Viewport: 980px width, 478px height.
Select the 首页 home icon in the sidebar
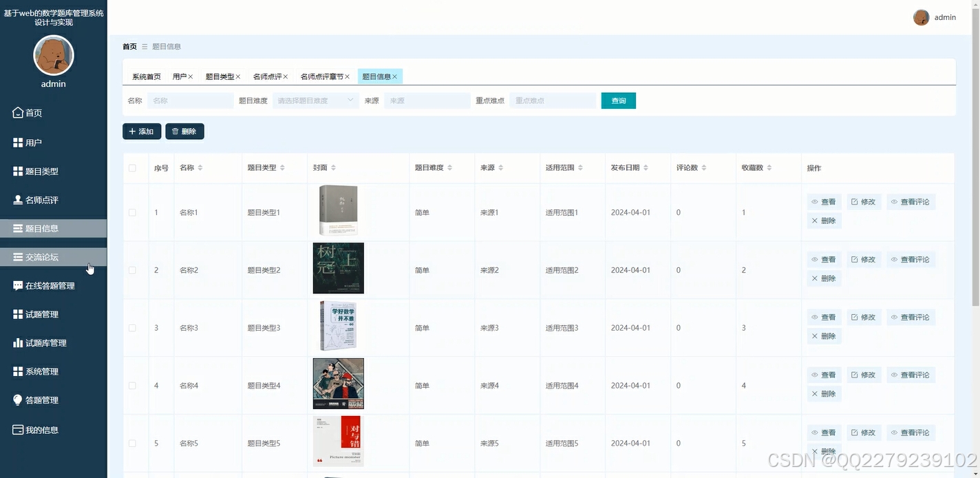(17, 112)
